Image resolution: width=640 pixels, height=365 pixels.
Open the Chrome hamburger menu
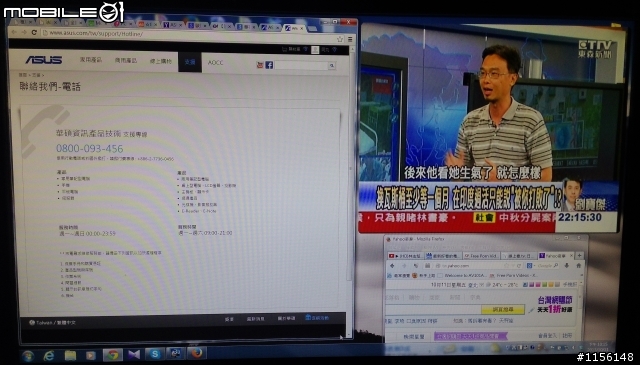coord(350,40)
